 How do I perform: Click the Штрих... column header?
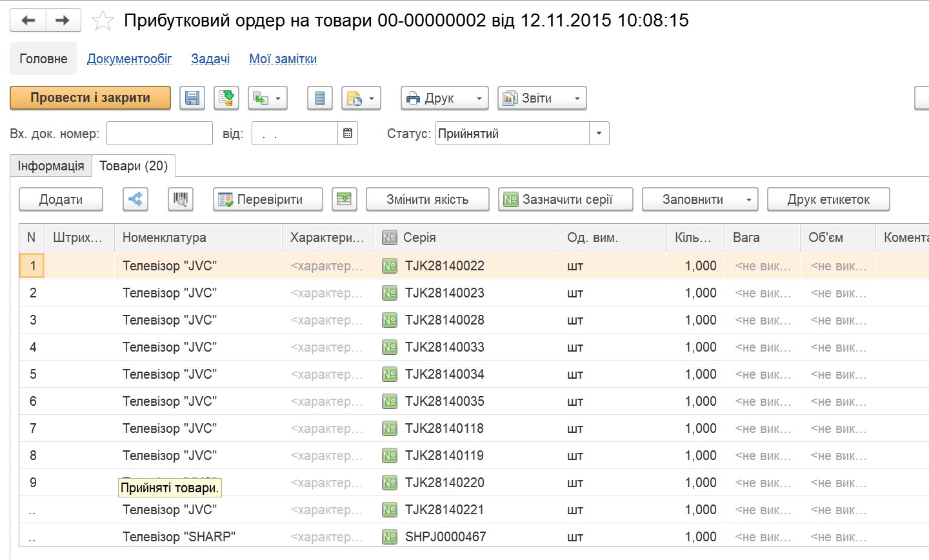[x=79, y=237]
